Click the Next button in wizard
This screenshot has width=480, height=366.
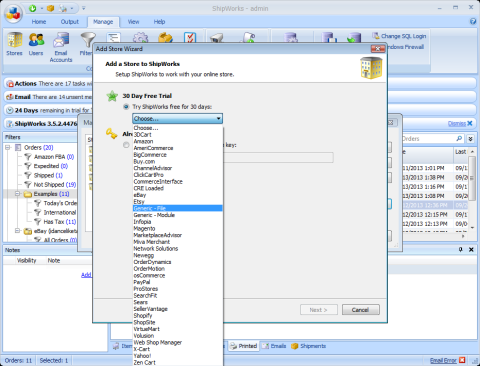(319, 310)
